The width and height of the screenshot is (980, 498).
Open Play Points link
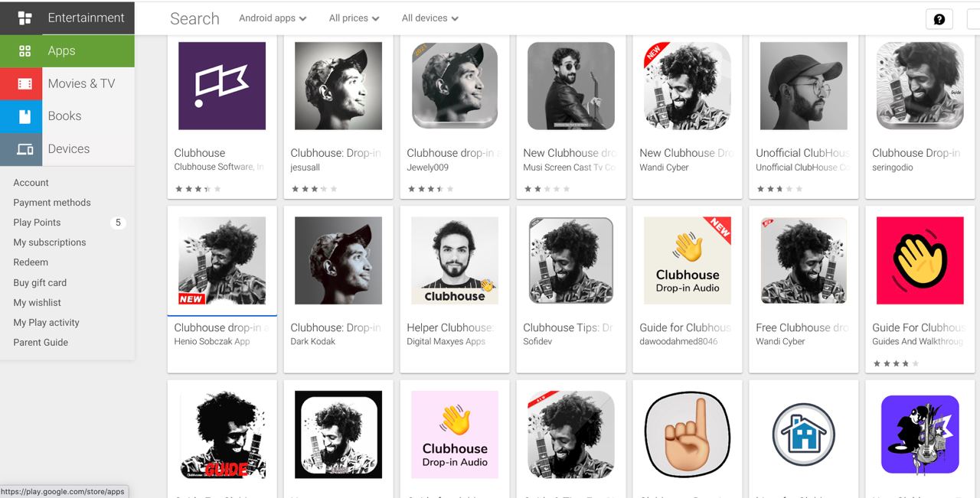coord(37,222)
